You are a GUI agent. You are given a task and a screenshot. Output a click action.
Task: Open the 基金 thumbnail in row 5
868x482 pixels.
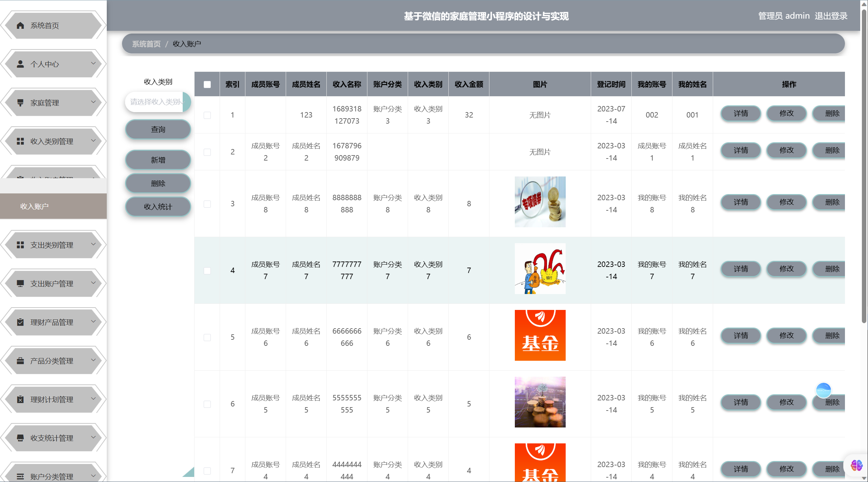(x=540, y=335)
